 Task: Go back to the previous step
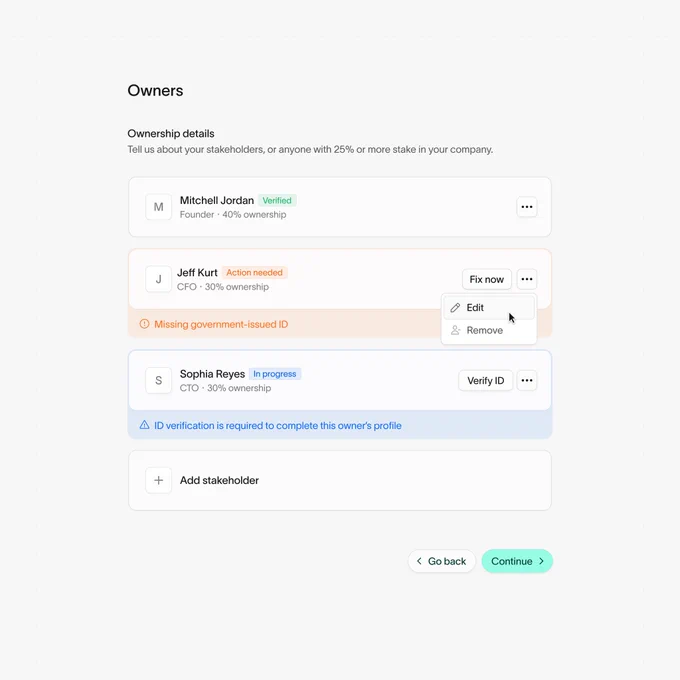coord(441,561)
